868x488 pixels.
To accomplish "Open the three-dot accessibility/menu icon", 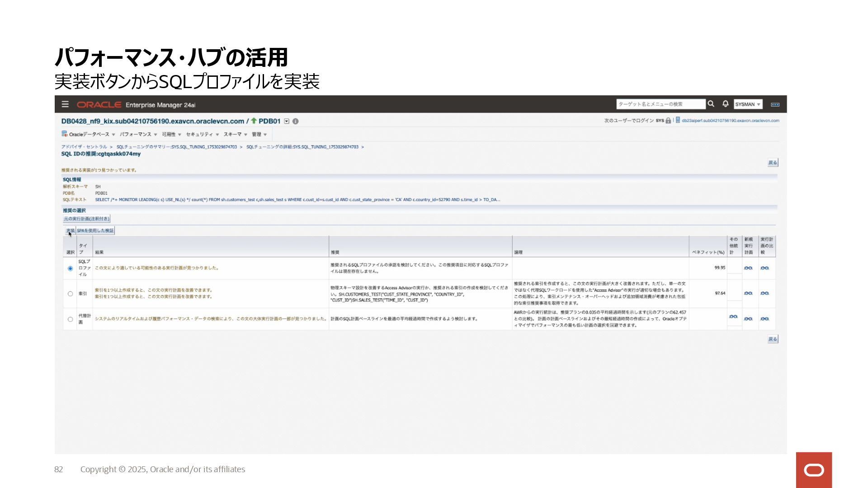I will 775,104.
